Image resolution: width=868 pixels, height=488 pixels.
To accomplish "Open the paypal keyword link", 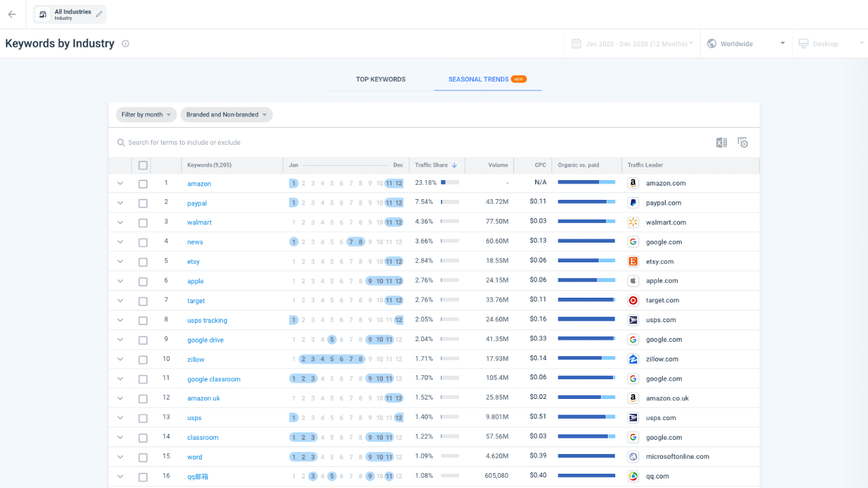I will pos(197,203).
